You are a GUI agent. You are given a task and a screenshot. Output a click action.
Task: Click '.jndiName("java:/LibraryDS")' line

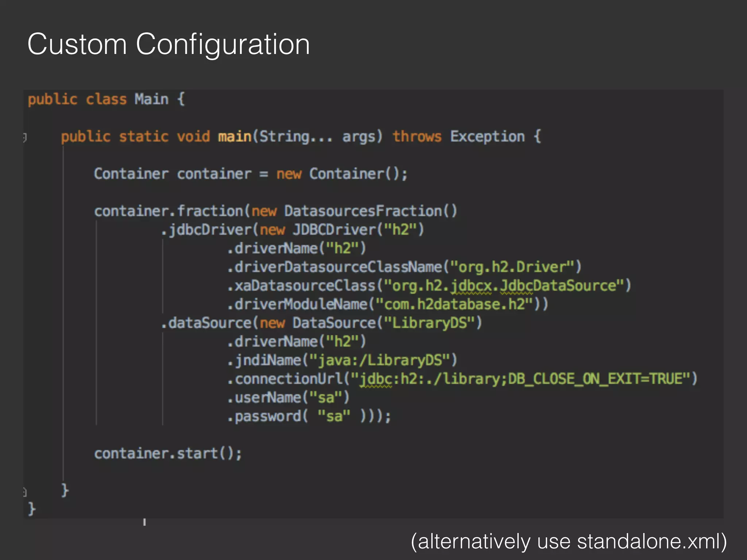[342, 360]
